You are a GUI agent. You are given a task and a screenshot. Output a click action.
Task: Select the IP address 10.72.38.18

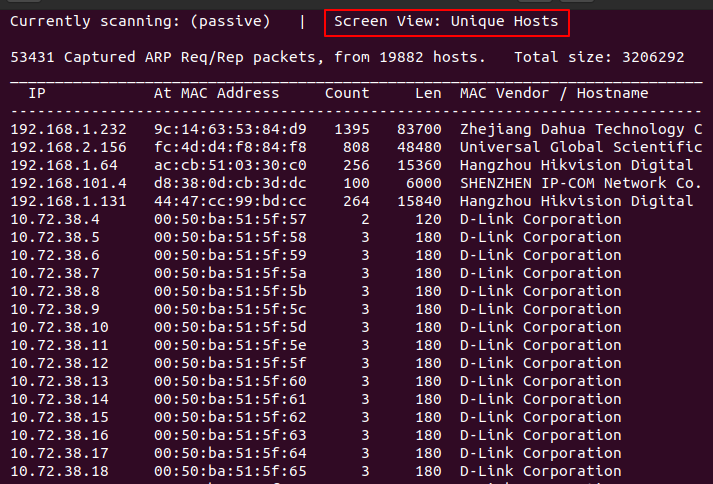pyautogui.click(x=60, y=471)
